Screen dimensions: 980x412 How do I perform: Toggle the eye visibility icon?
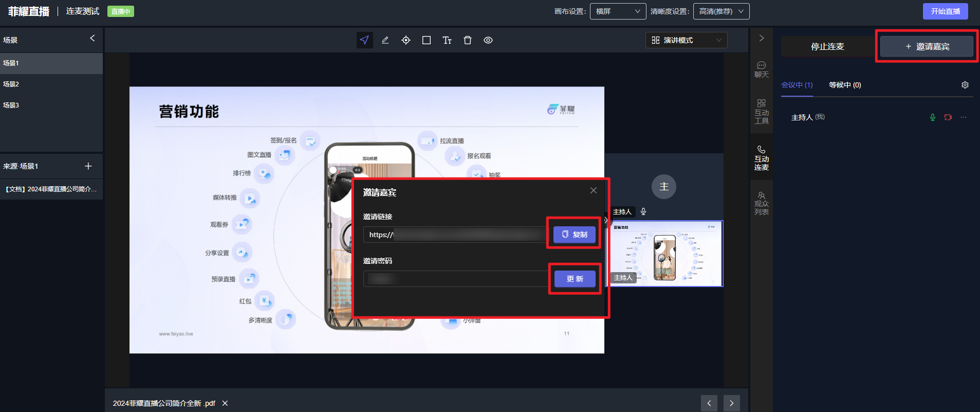tap(488, 40)
